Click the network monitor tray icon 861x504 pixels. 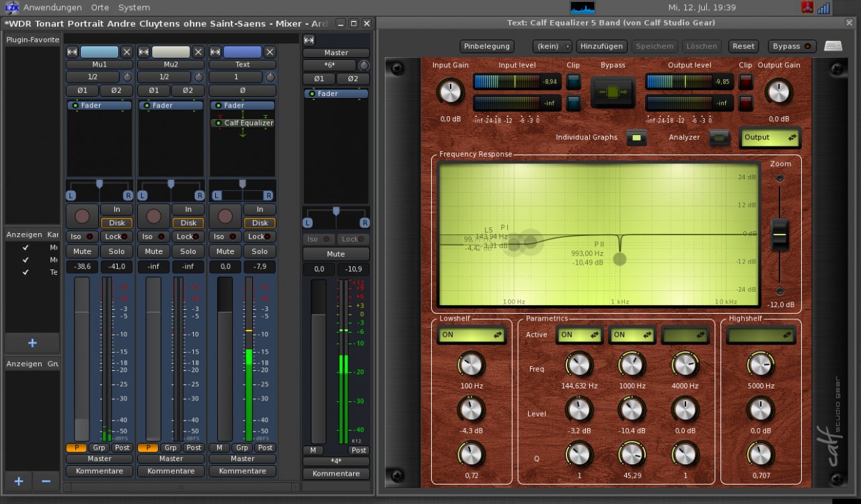pos(824,8)
